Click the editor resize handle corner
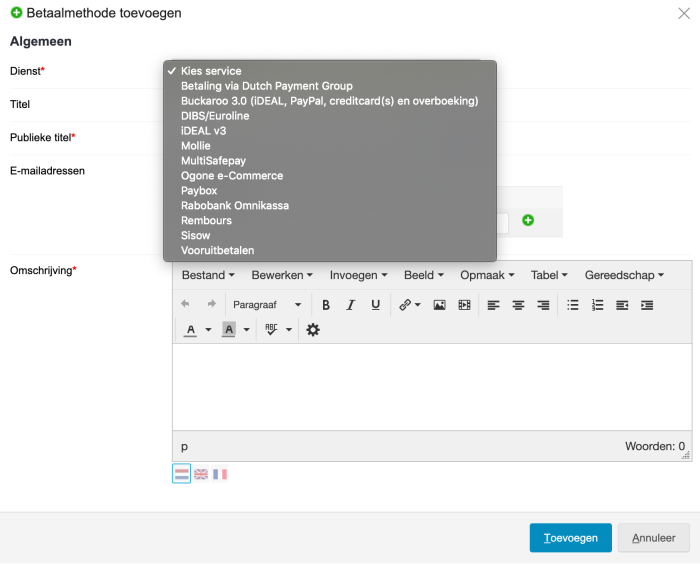 point(686,455)
